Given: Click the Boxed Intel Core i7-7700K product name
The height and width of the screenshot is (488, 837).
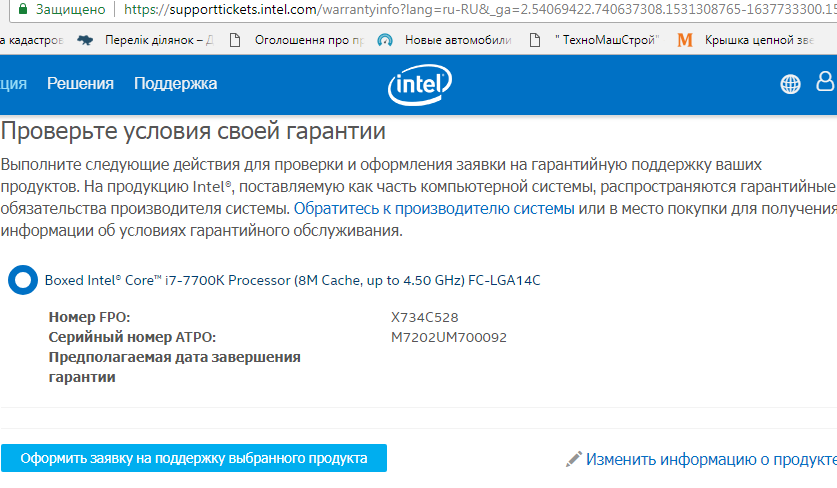Looking at the screenshot, I should [x=293, y=280].
